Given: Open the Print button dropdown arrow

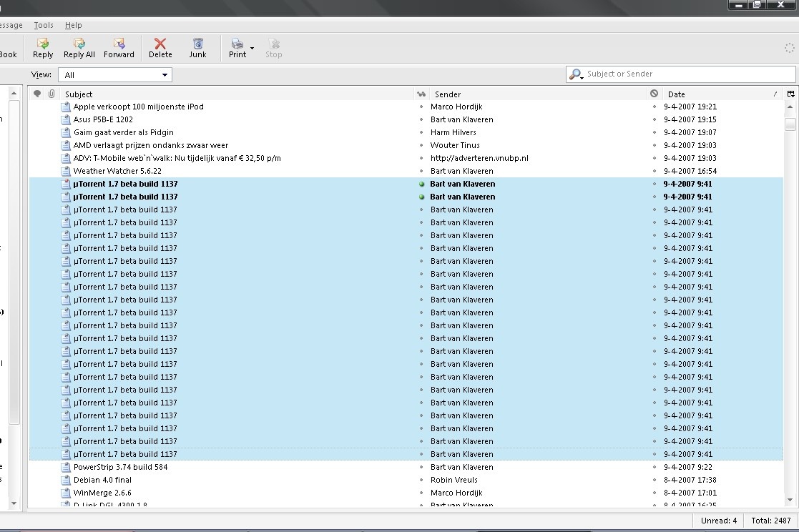Looking at the screenshot, I should coord(252,49).
